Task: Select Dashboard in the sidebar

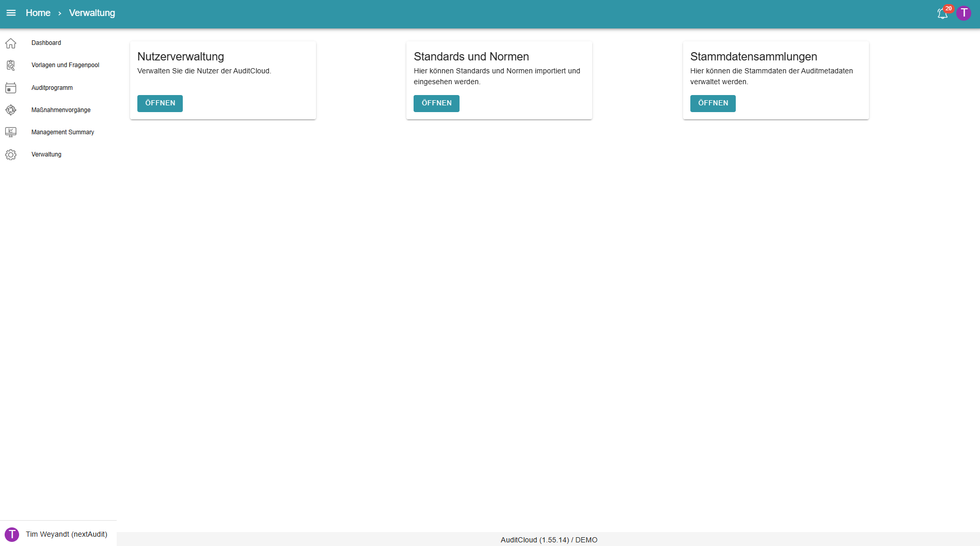Action: click(46, 43)
